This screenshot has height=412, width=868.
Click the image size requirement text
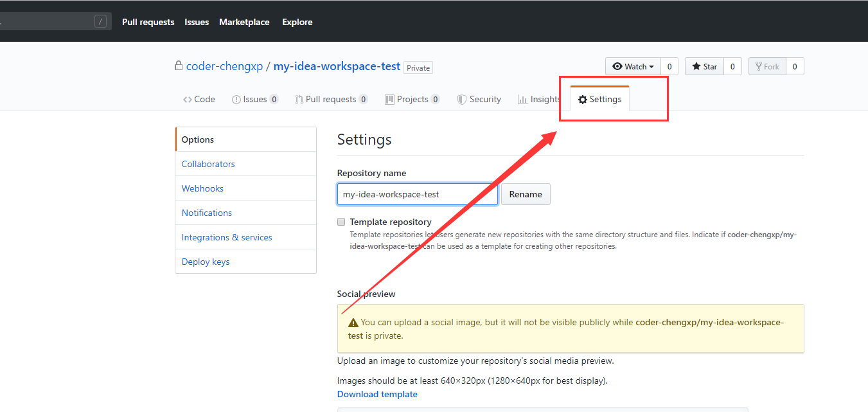(472, 381)
